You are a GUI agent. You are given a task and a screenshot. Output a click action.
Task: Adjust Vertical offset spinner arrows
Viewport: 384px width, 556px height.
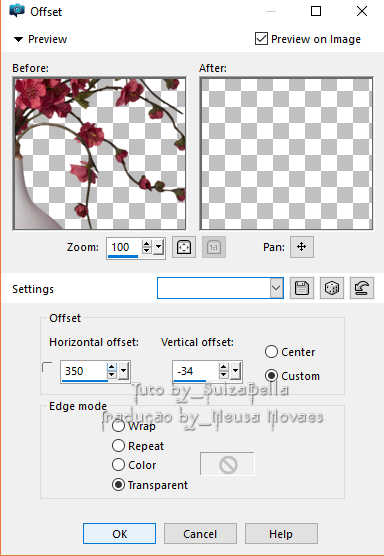click(224, 371)
